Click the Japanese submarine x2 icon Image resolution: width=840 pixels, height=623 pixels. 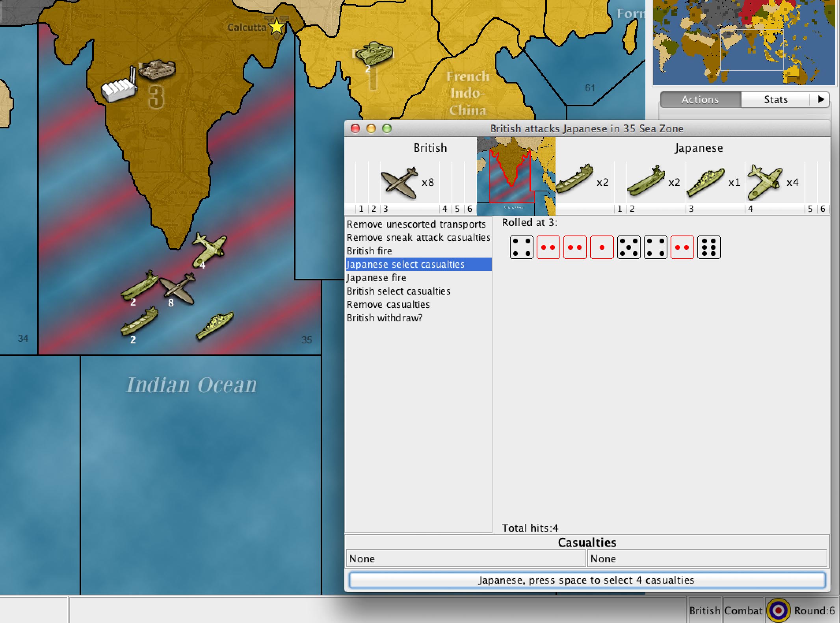tap(646, 181)
